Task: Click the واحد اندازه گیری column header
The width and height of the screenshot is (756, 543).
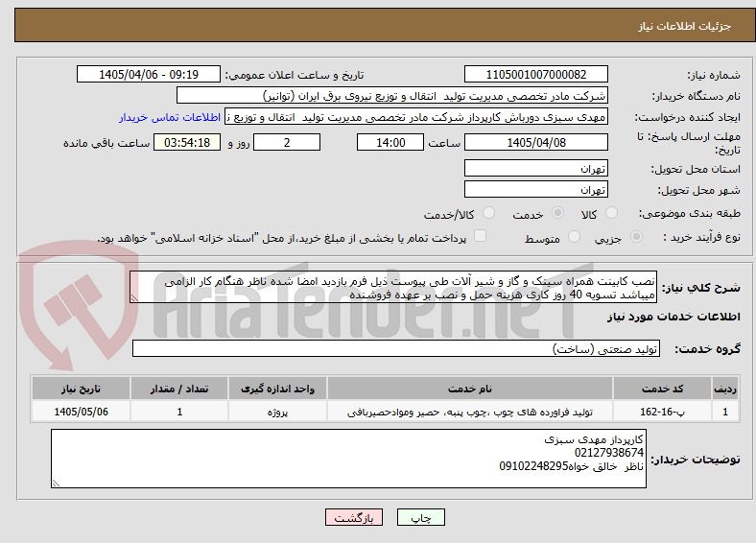Action: click(277, 389)
